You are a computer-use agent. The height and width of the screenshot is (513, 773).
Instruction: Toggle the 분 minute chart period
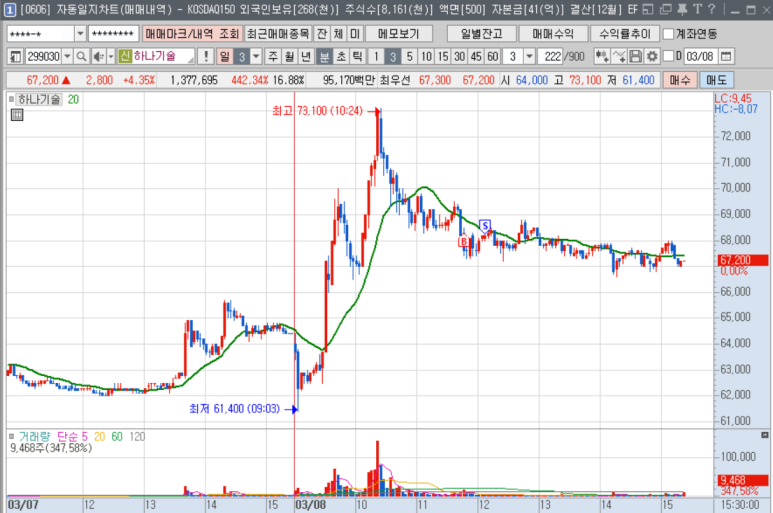(x=324, y=57)
